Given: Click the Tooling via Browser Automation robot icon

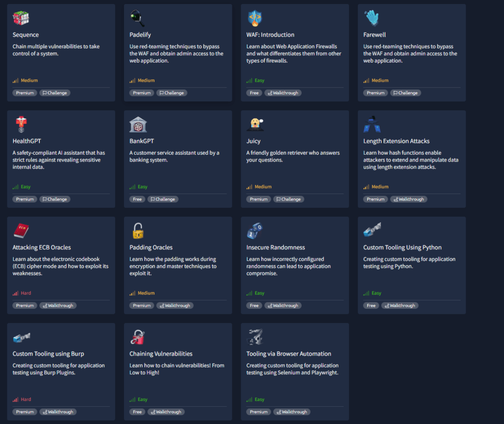Looking at the screenshot, I should [255, 337].
